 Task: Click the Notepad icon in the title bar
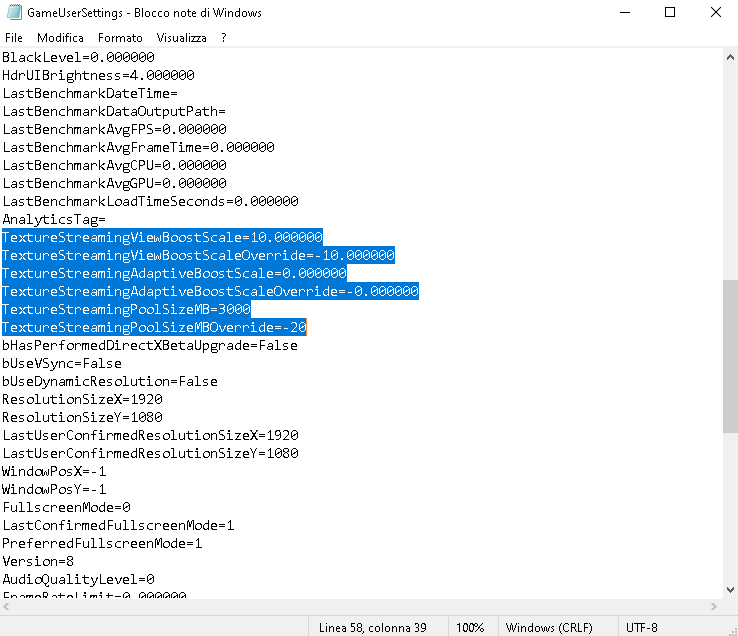[x=12, y=13]
